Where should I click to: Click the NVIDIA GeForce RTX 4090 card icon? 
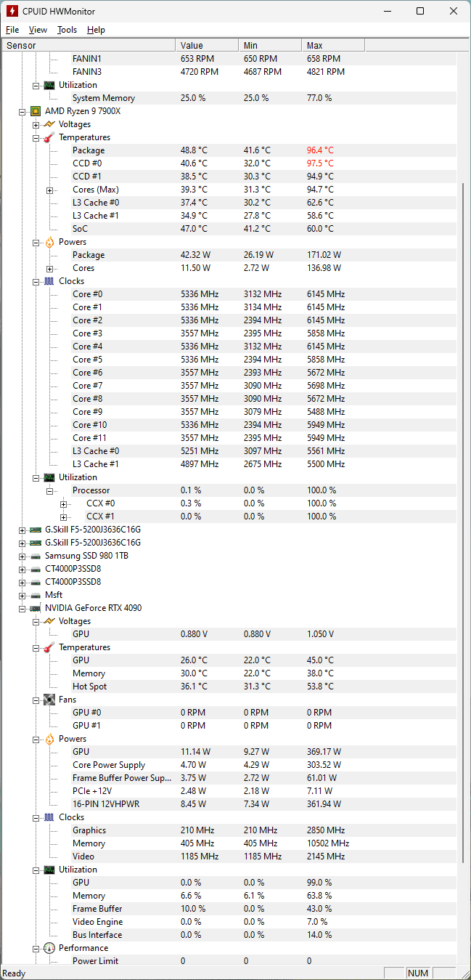click(35, 608)
